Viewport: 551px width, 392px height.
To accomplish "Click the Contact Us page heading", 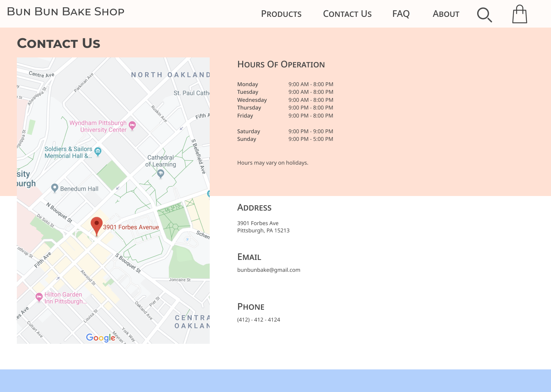I will [x=59, y=43].
